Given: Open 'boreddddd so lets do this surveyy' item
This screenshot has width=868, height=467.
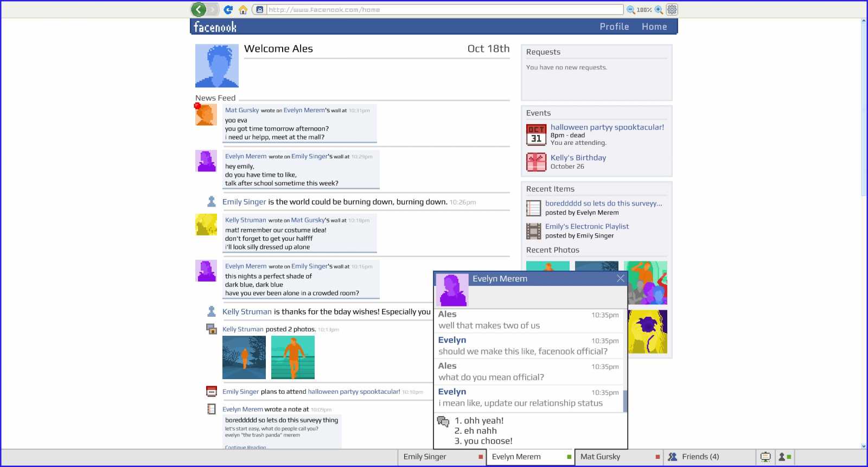Looking at the screenshot, I should [x=604, y=203].
